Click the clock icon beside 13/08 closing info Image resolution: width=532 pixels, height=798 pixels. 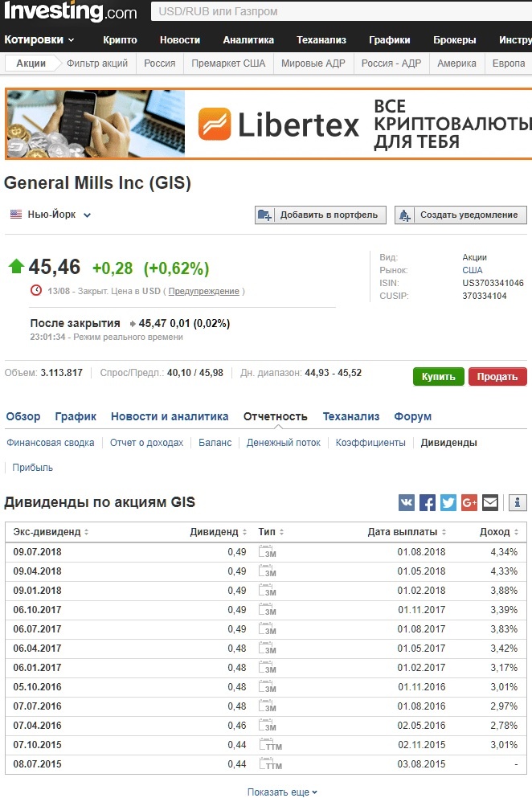[x=36, y=291]
